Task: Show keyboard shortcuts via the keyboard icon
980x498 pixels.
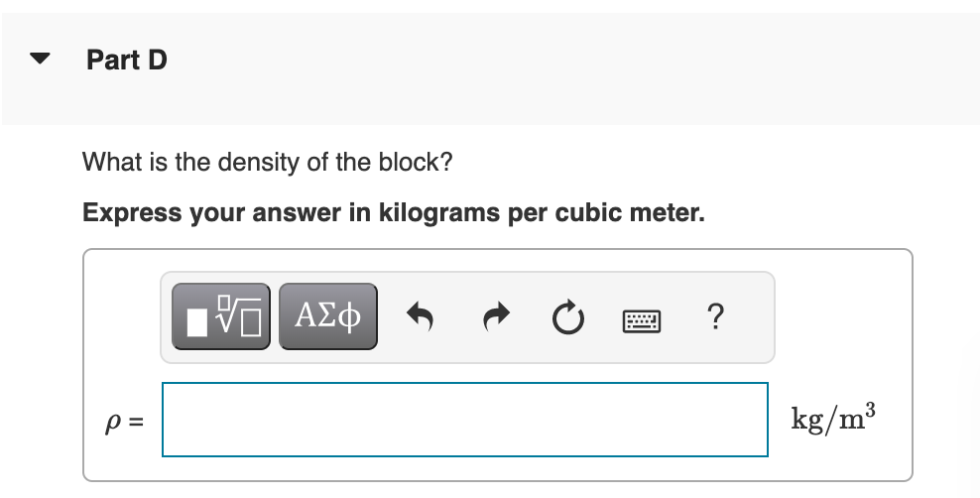Action: pos(641,321)
